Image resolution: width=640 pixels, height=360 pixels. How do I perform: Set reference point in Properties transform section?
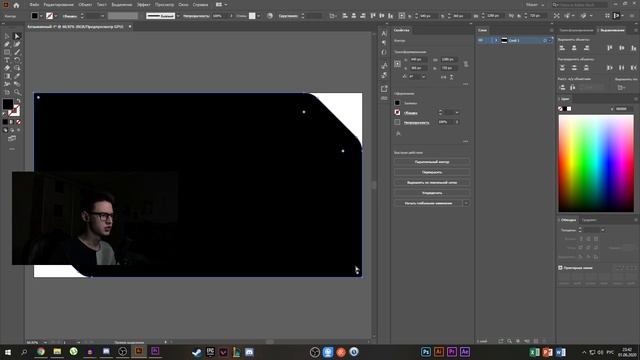coord(398,64)
